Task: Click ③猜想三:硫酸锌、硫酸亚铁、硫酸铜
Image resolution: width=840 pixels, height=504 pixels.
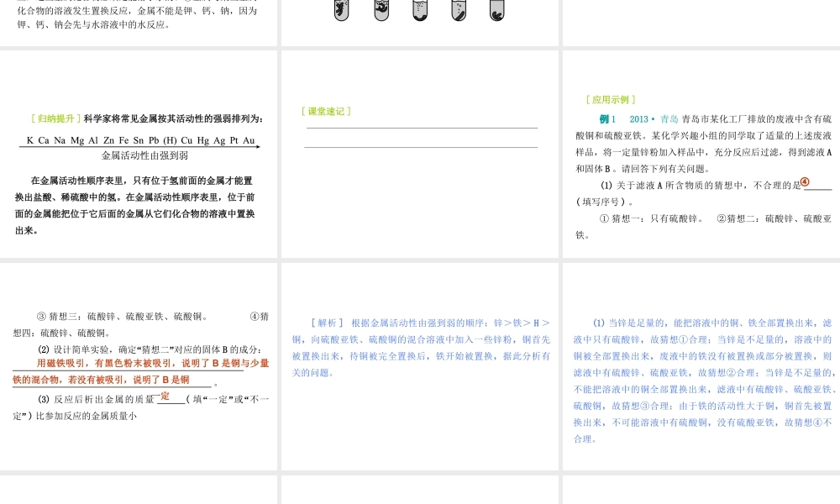Action: (122, 317)
